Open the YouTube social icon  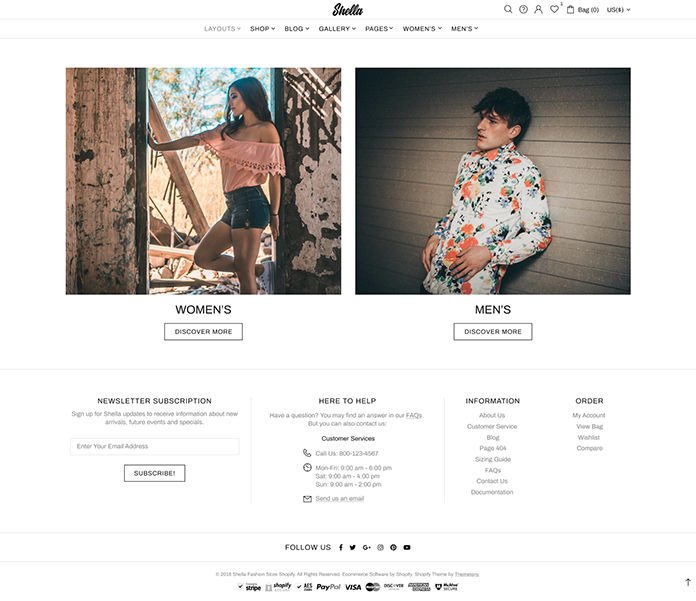(x=407, y=547)
